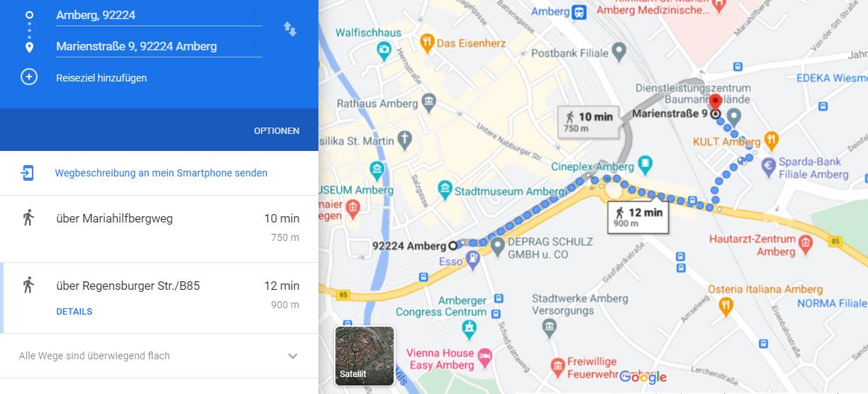Click the Amberg train station icon

click(580, 11)
